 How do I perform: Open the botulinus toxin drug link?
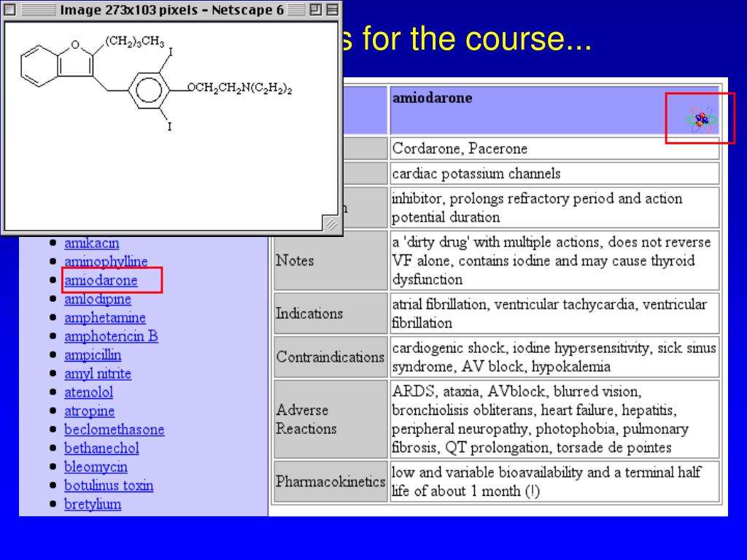pos(109,485)
